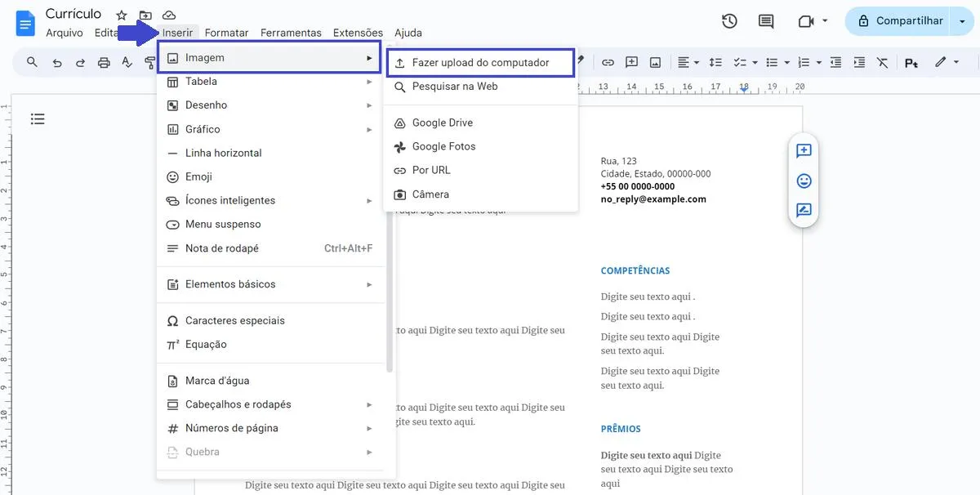
Task: Click the Clear formatting icon
Action: pos(883,61)
